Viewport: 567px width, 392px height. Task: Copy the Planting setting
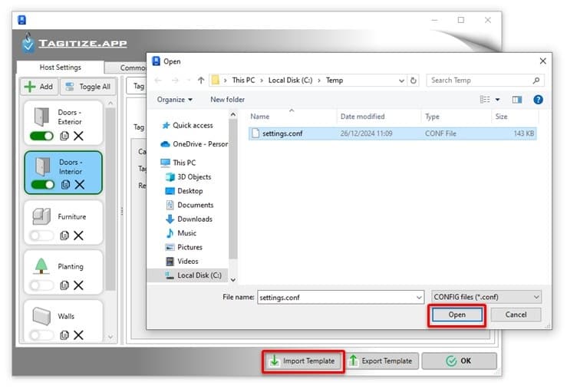[x=64, y=285]
